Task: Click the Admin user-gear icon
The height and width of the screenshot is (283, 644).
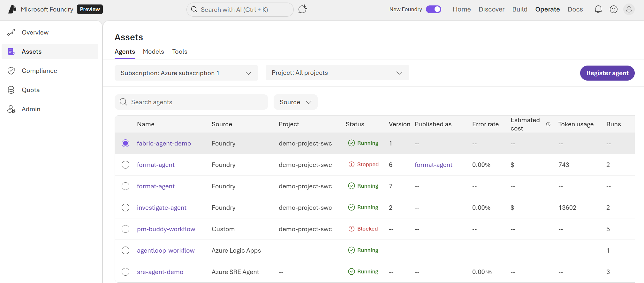Action: tap(11, 109)
